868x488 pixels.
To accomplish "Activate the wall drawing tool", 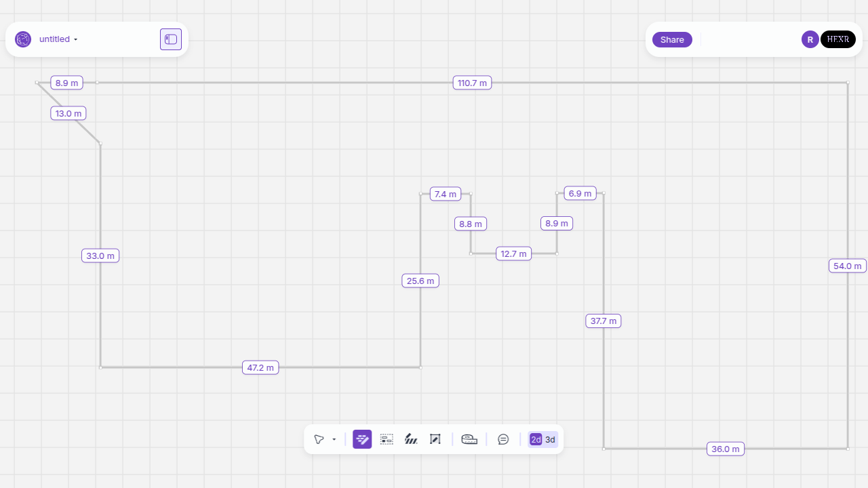I will (362, 439).
